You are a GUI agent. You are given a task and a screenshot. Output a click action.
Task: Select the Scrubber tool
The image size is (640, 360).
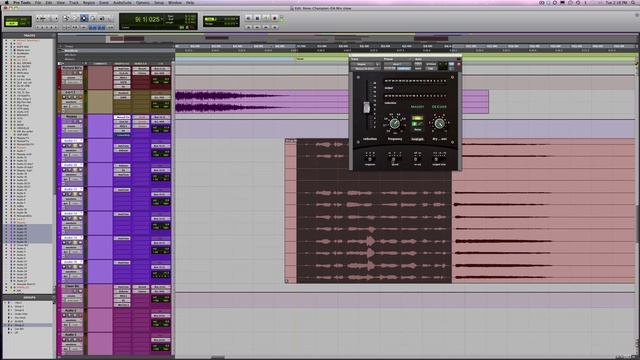(x=102, y=18)
